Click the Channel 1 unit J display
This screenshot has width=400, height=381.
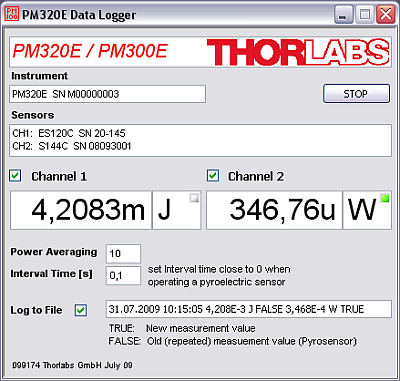click(x=177, y=210)
